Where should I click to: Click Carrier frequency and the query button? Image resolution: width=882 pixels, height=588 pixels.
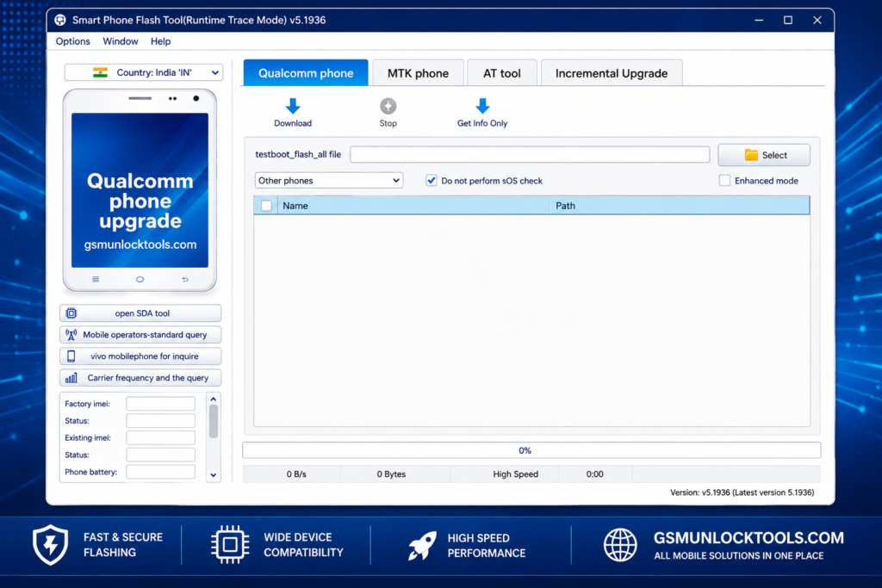pyautogui.click(x=140, y=378)
